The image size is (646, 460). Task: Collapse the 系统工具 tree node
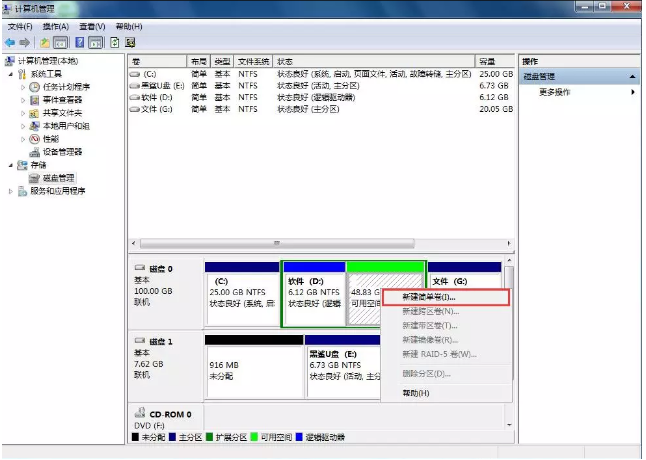11,74
